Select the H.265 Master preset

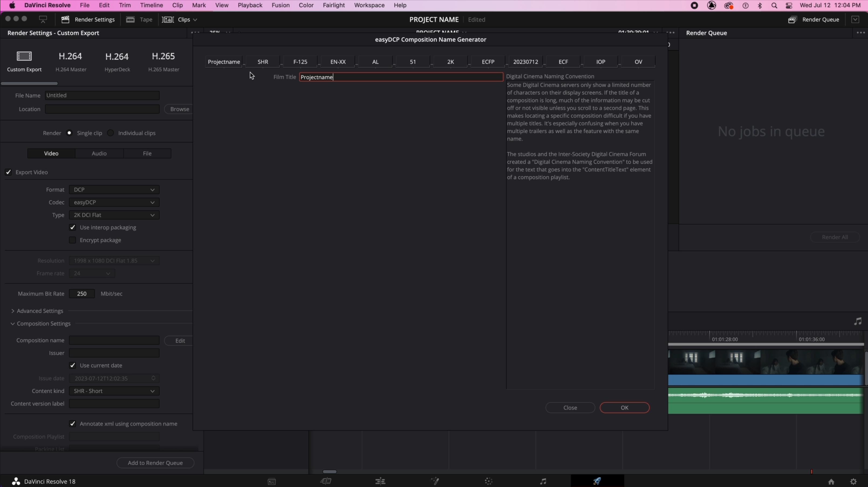(163, 61)
